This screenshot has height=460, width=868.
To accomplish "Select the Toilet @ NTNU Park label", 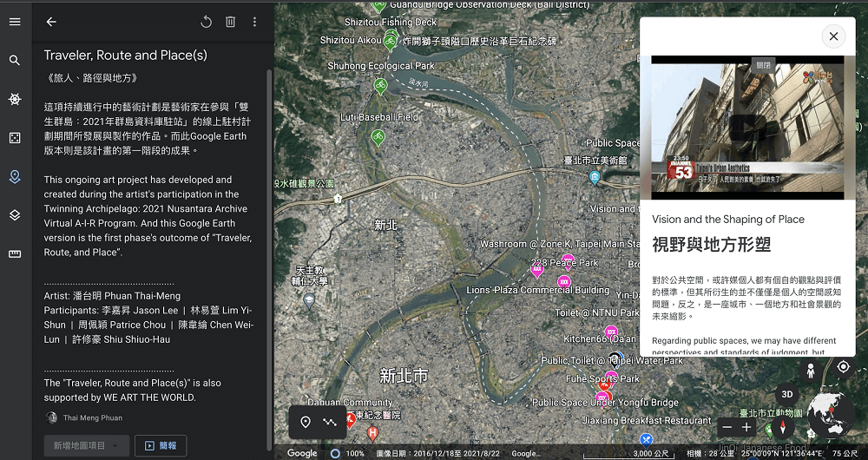I will [x=597, y=312].
